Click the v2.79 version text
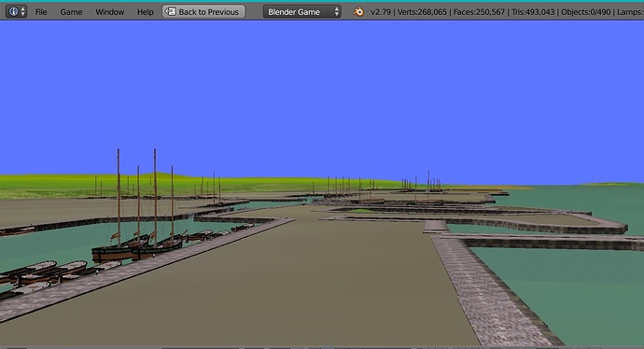 [381, 12]
